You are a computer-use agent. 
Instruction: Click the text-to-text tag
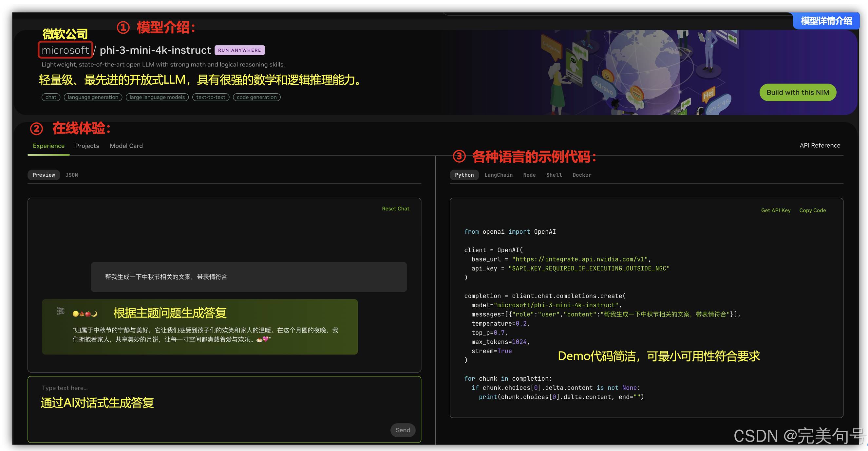click(211, 97)
